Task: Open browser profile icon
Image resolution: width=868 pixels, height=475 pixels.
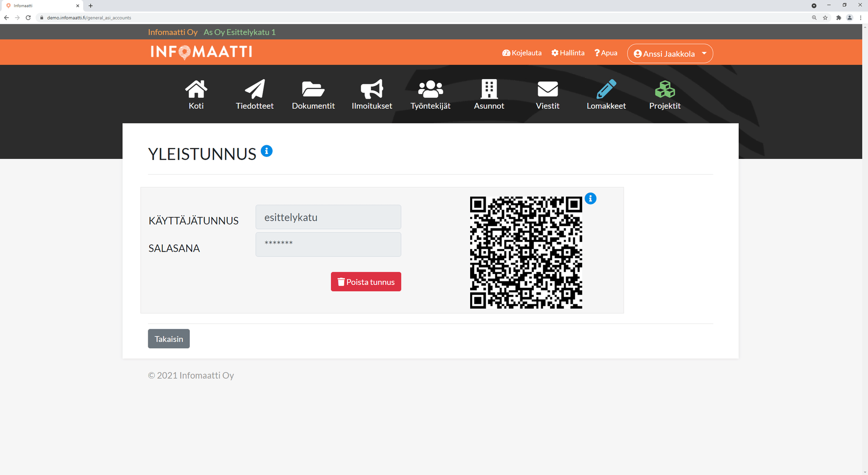Action: 849,18
